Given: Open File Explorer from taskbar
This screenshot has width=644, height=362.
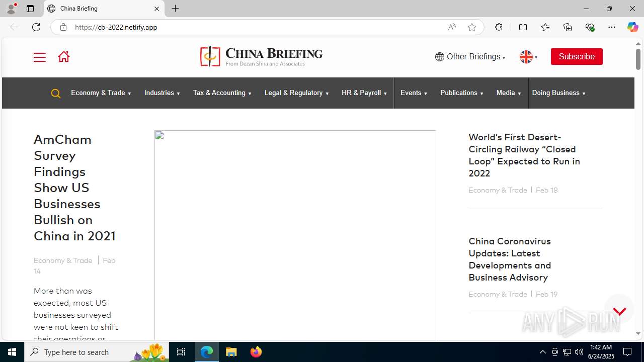Looking at the screenshot, I should [x=231, y=352].
